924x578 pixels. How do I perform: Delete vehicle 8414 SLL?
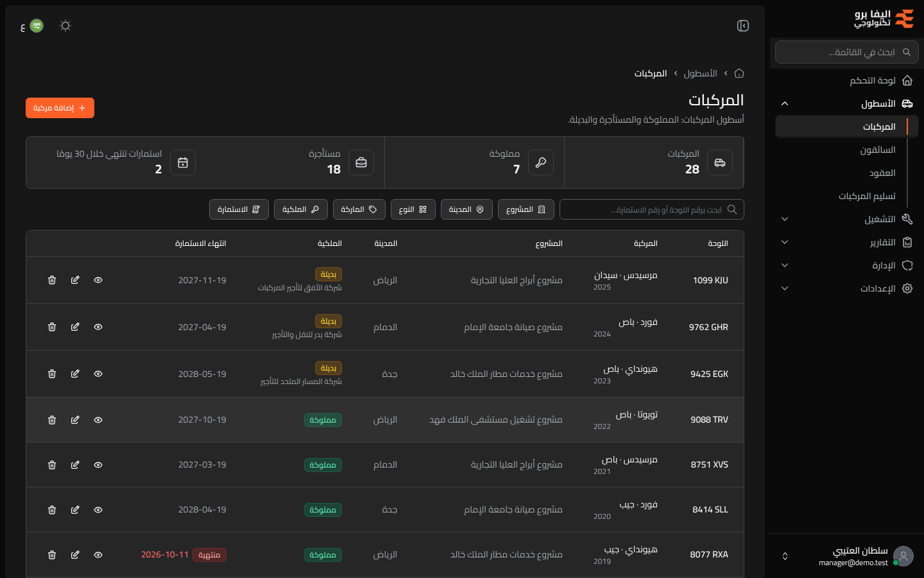click(52, 510)
